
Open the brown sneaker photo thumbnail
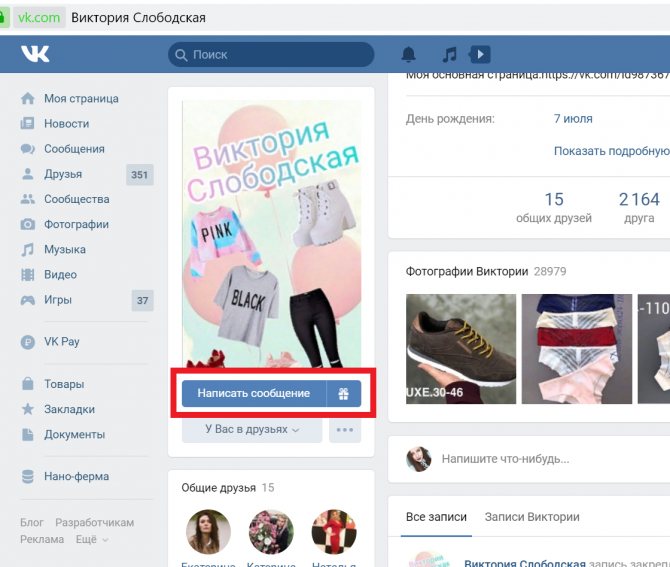tap(461, 348)
